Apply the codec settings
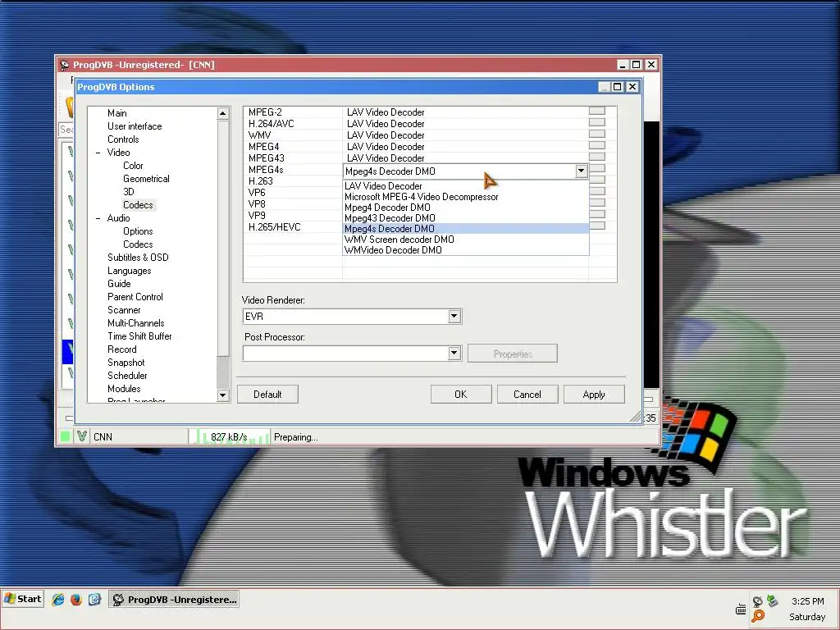840x630 pixels. 594,395
